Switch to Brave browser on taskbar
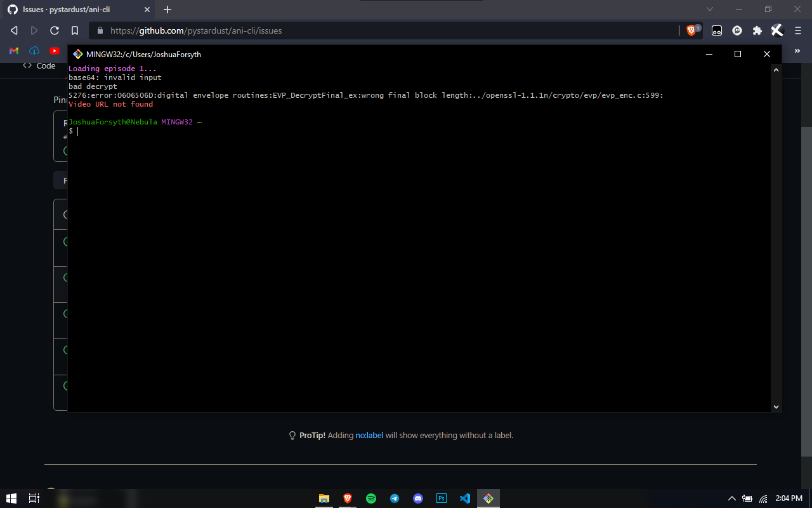812x508 pixels. pyautogui.click(x=348, y=498)
